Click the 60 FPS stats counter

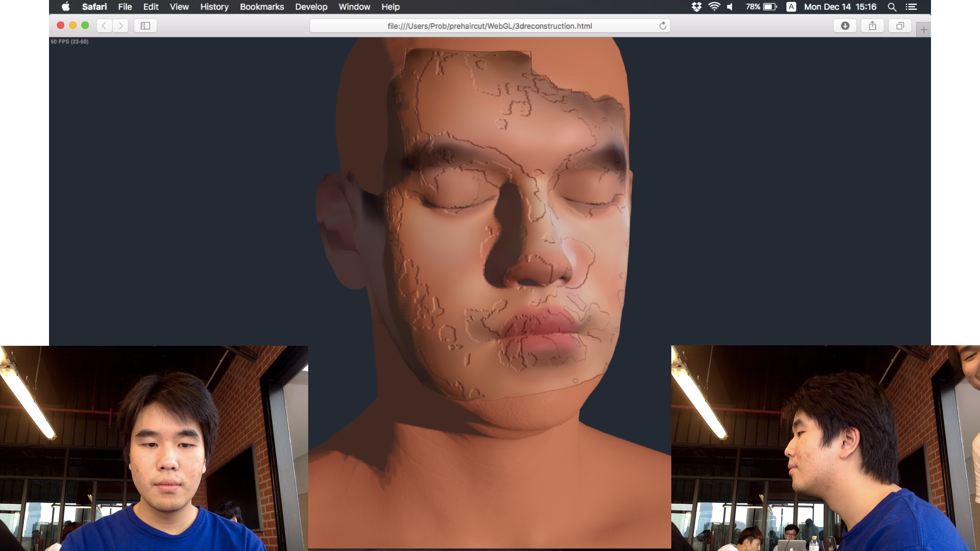click(70, 42)
